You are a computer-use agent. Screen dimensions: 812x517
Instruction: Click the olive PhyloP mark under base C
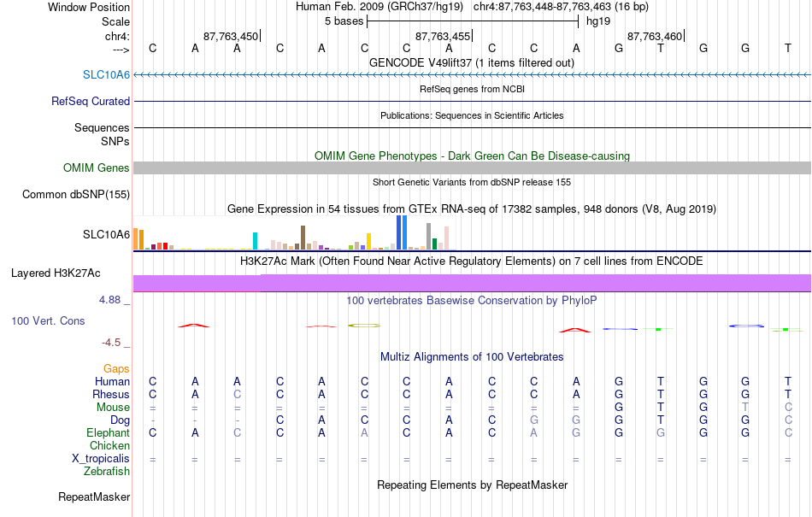tap(364, 326)
